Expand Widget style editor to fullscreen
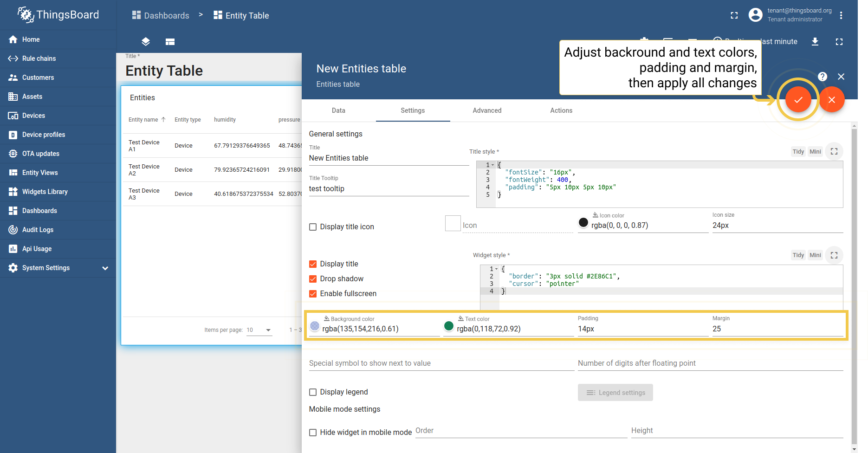 tap(834, 255)
